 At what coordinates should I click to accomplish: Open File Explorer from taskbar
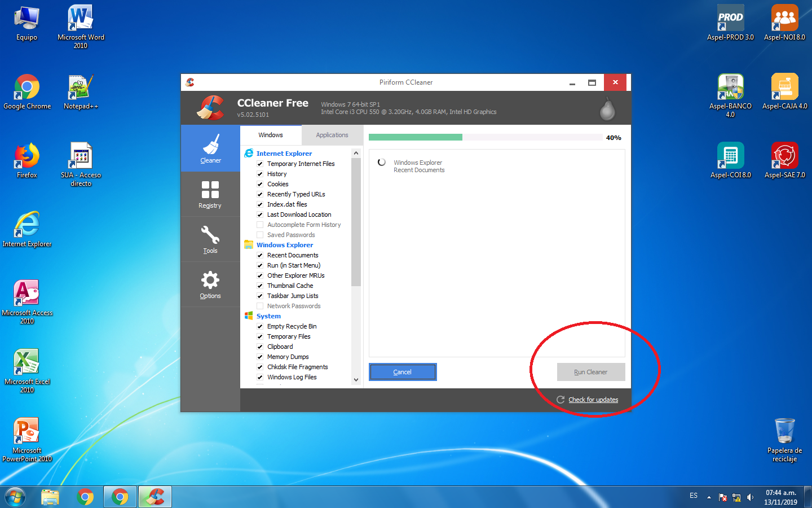click(x=50, y=497)
